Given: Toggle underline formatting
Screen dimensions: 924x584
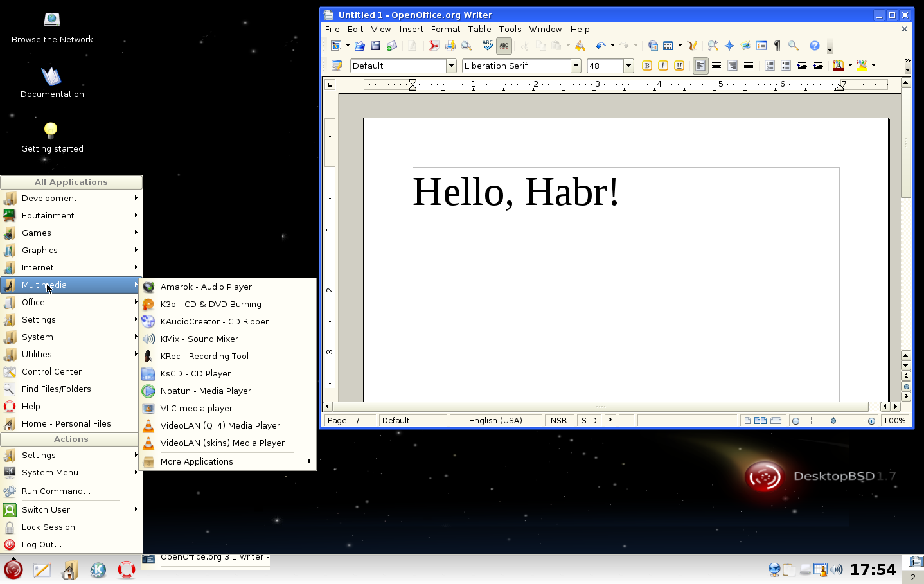Looking at the screenshot, I should 679,66.
